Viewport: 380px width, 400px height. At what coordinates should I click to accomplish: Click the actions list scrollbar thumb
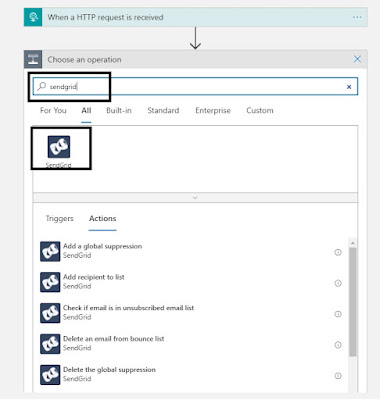tap(352, 302)
